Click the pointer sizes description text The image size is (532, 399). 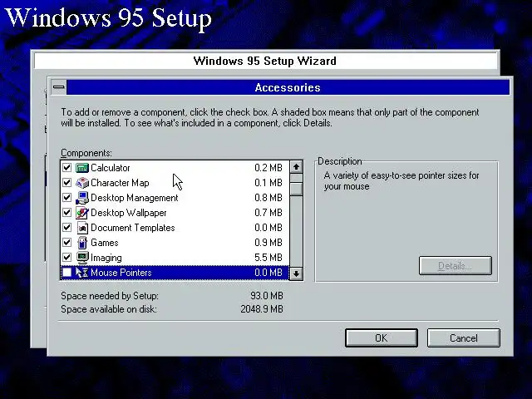pos(401,181)
